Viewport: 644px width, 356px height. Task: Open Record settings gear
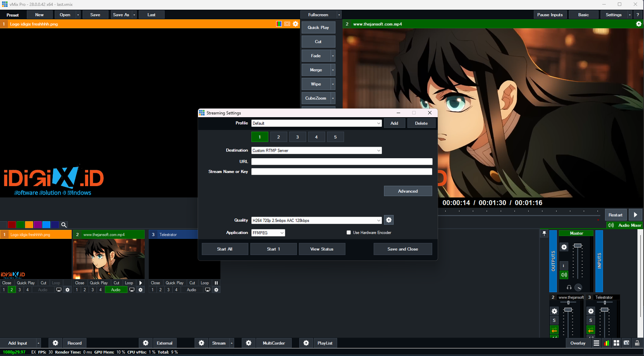pos(55,343)
